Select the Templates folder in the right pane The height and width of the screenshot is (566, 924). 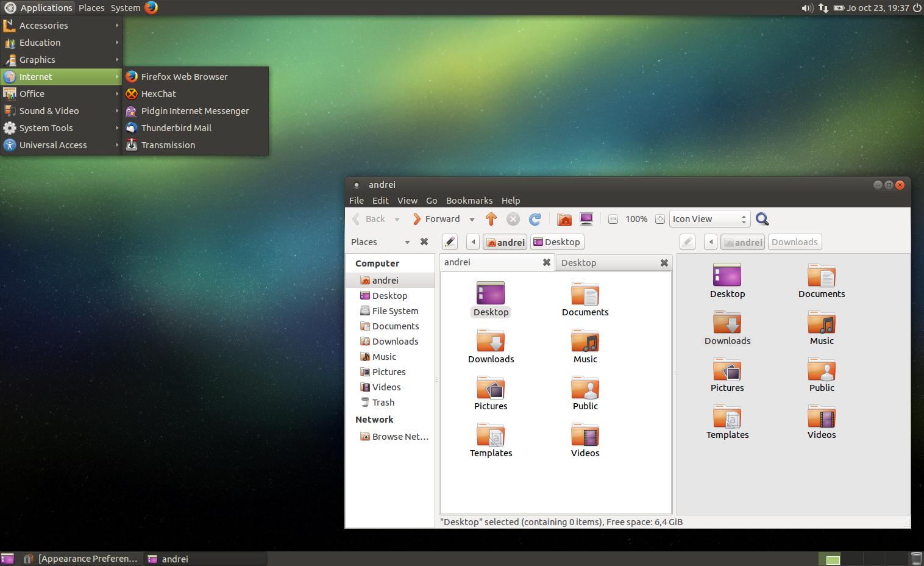tap(727, 423)
